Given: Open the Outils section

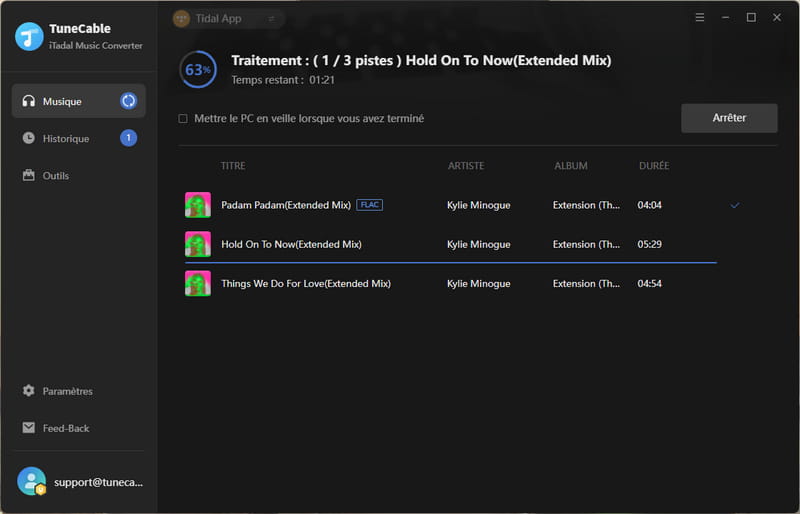Looking at the screenshot, I should coord(79,176).
